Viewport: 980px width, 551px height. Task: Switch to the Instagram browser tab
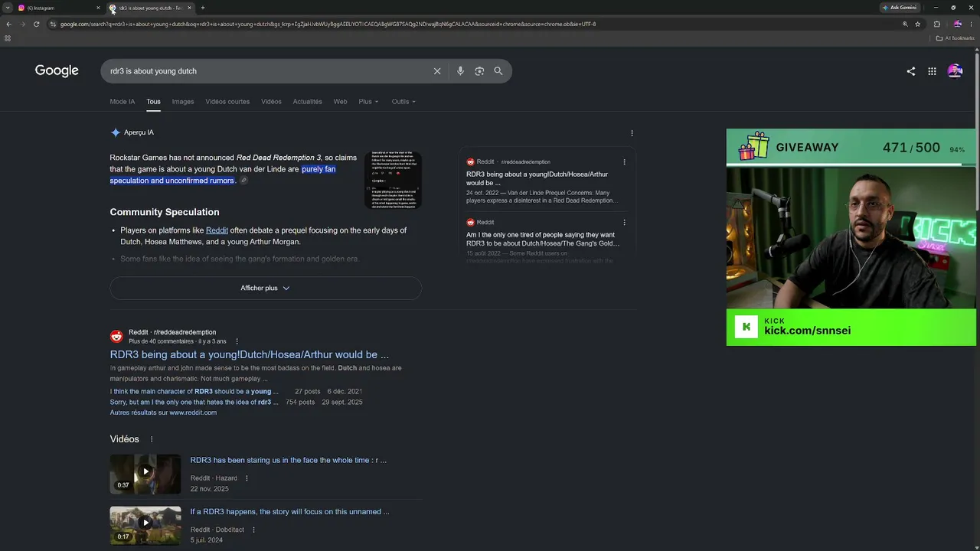pyautogui.click(x=57, y=8)
